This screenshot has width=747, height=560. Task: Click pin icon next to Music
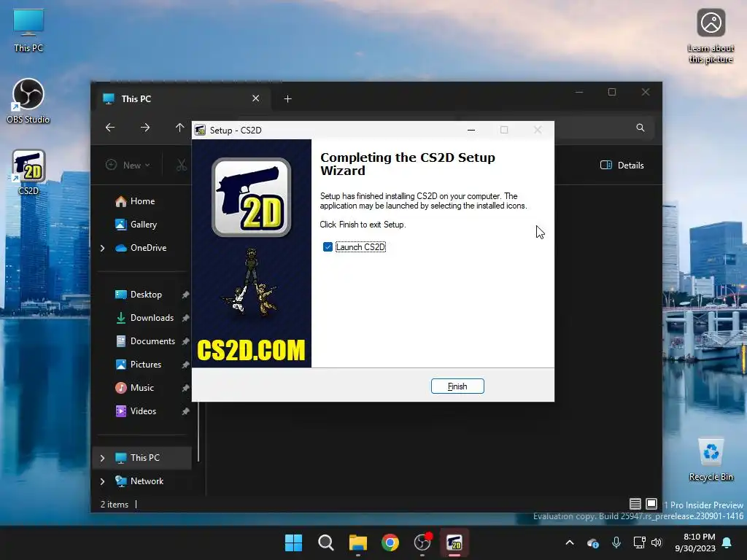185,388
